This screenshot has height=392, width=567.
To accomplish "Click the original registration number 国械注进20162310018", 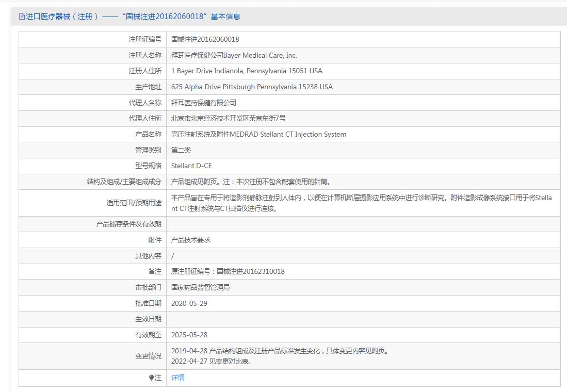I will 251,271.
